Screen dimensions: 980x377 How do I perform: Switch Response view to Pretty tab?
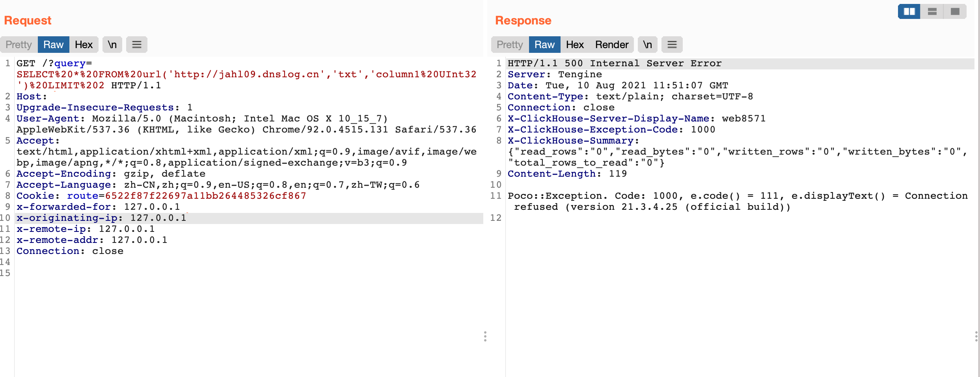click(510, 45)
